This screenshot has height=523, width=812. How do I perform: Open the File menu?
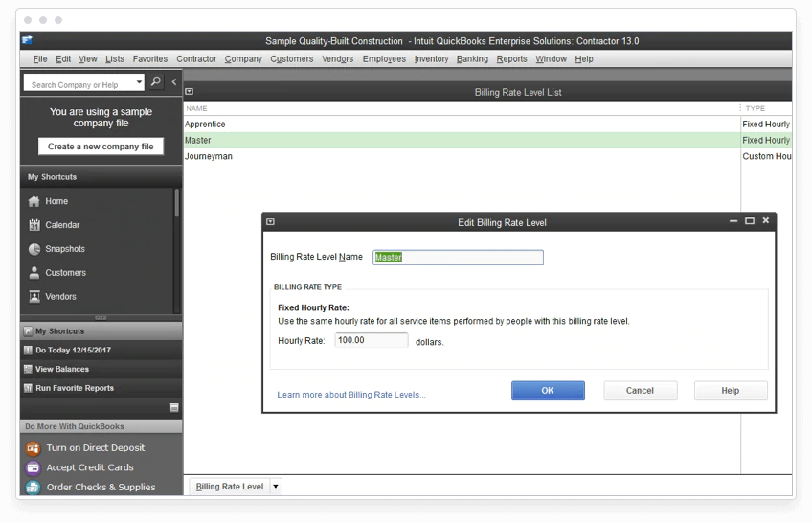(x=40, y=59)
